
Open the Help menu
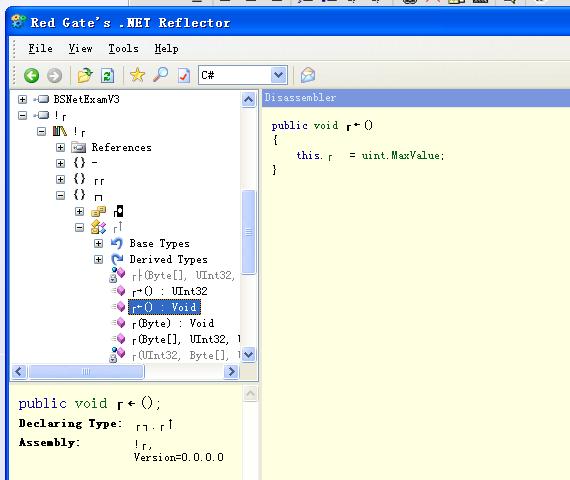tap(166, 48)
